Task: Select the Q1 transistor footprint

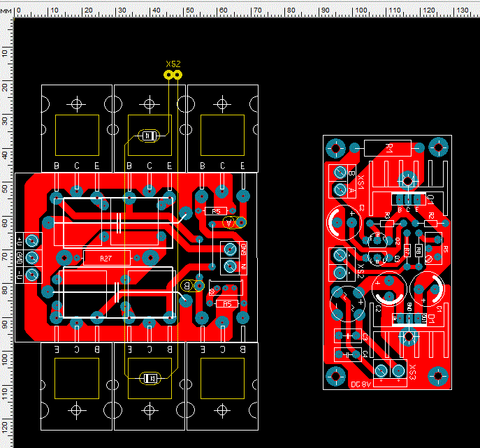Action: (408, 200)
